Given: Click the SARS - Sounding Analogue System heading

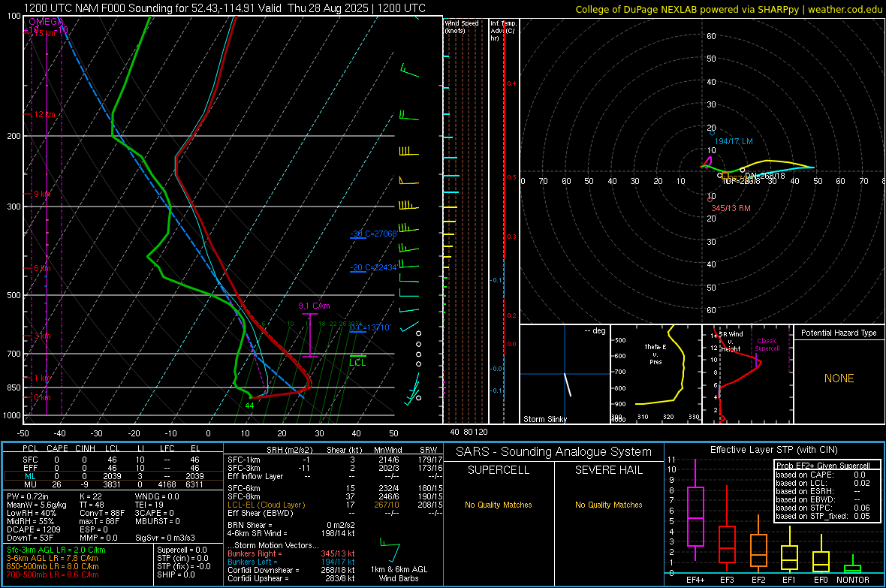Looking at the screenshot, I should (x=554, y=452).
